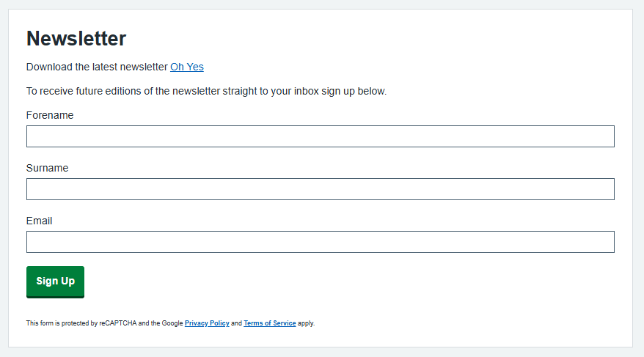
Task: Click the word 'Google' in the footer note
Action: 172,323
